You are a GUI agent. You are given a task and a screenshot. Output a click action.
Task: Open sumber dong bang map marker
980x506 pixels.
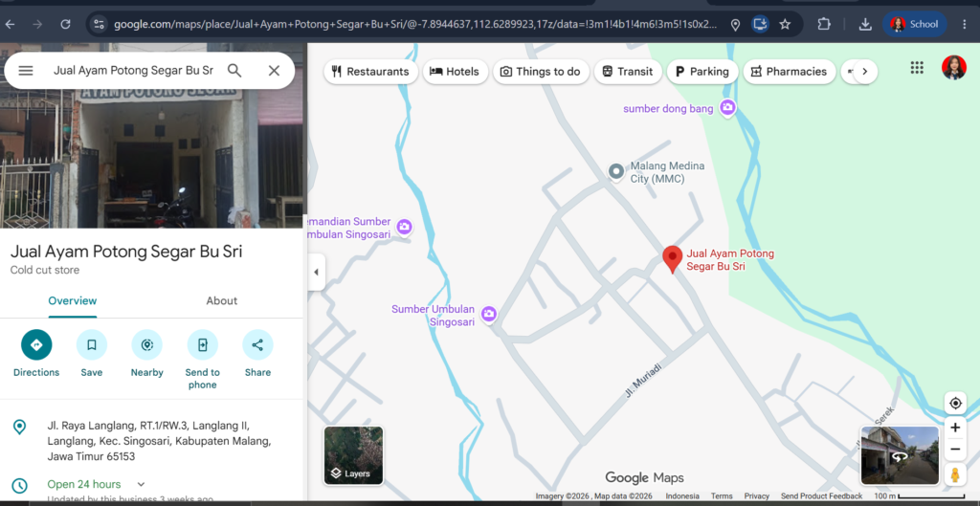(727, 107)
